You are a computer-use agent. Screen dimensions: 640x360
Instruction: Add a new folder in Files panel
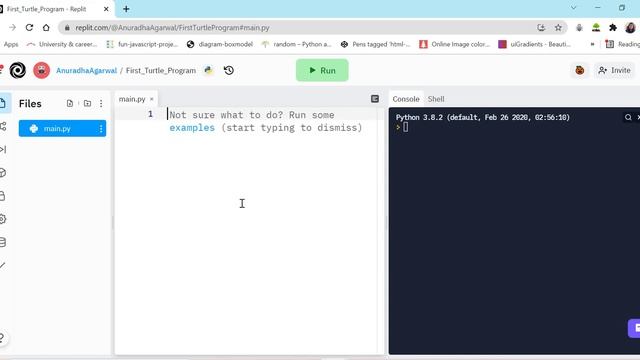click(87, 103)
